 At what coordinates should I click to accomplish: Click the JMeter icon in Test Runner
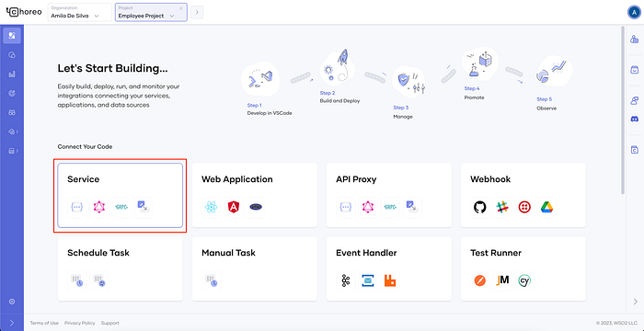click(x=501, y=280)
